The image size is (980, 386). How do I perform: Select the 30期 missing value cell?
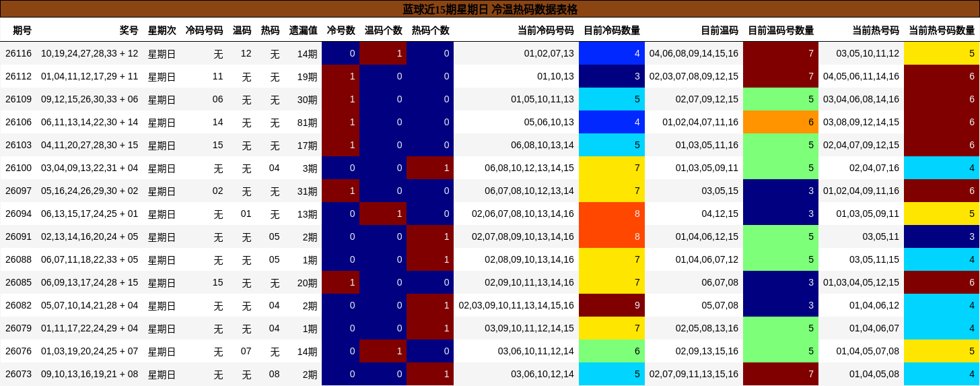308,99
